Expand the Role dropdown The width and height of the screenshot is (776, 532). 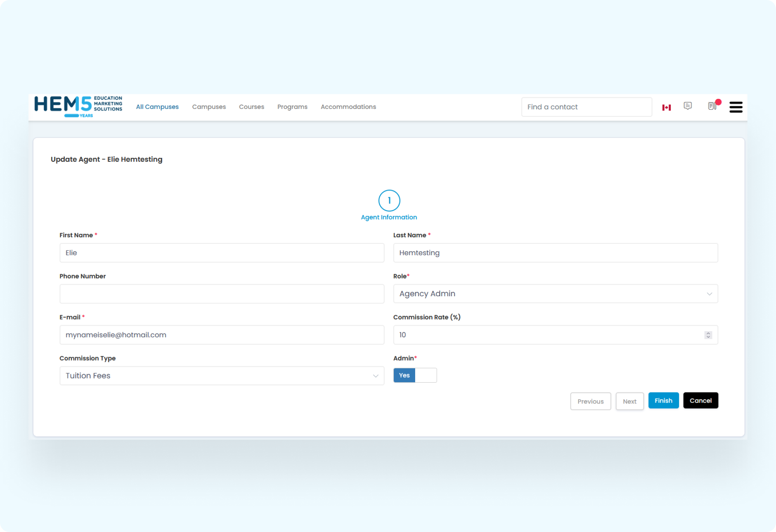(x=555, y=294)
